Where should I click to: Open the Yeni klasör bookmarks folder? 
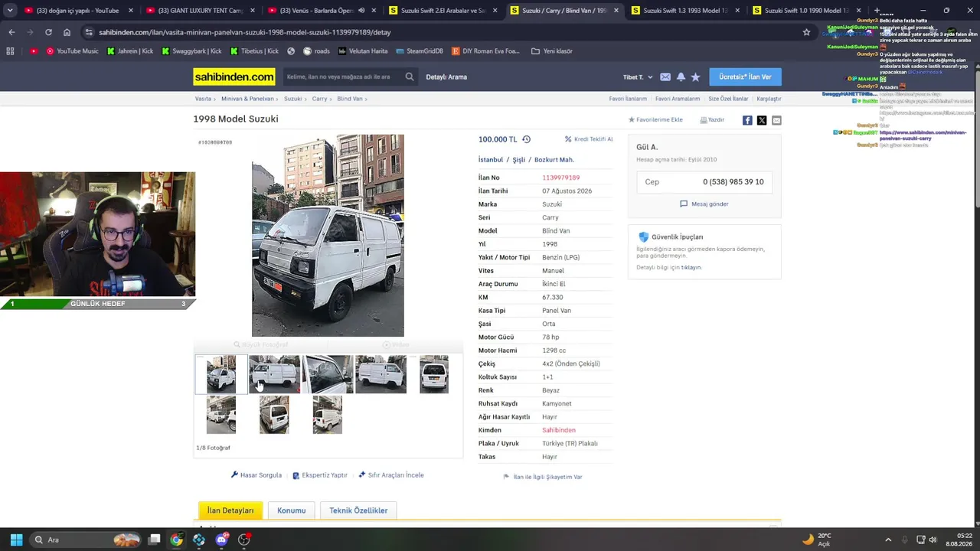tap(551, 51)
